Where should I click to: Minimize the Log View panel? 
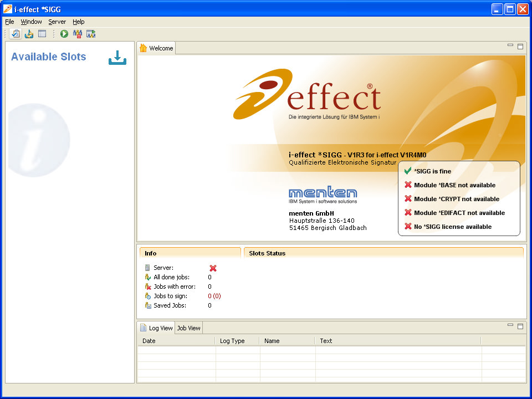[510, 326]
